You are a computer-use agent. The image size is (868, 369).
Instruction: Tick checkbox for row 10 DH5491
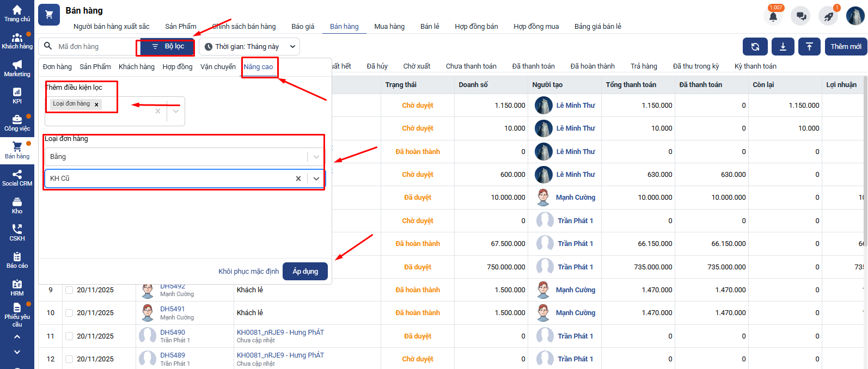click(69, 313)
